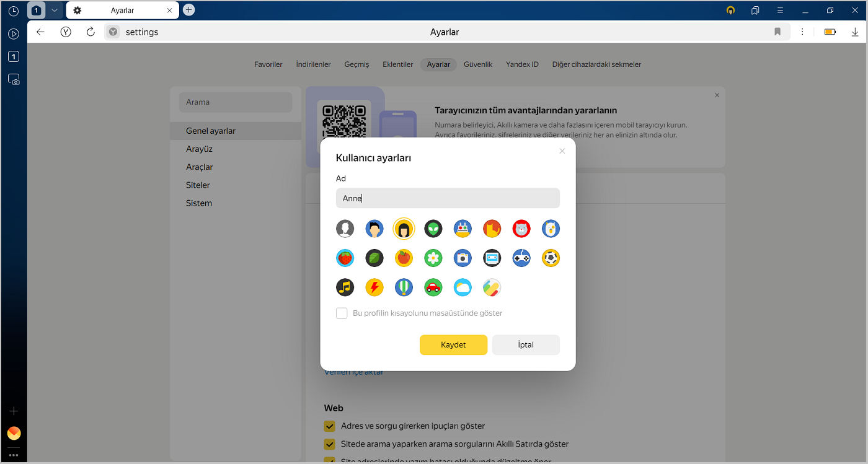Expand the tab group dropdown arrow
The image size is (868, 464).
click(x=55, y=11)
